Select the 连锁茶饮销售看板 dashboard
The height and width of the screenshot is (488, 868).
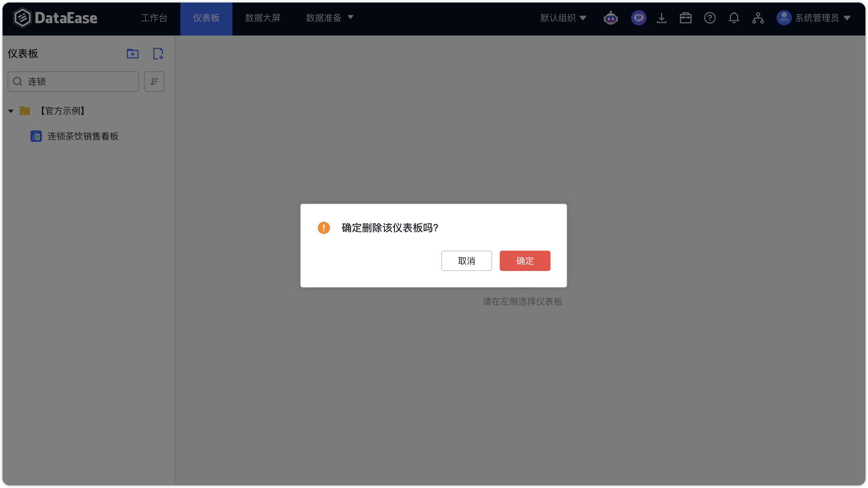(x=83, y=136)
